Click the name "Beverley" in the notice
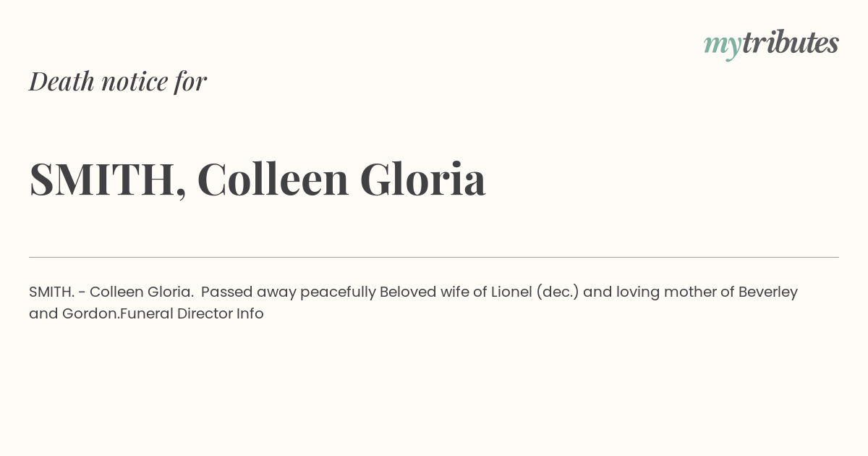 tap(767, 292)
